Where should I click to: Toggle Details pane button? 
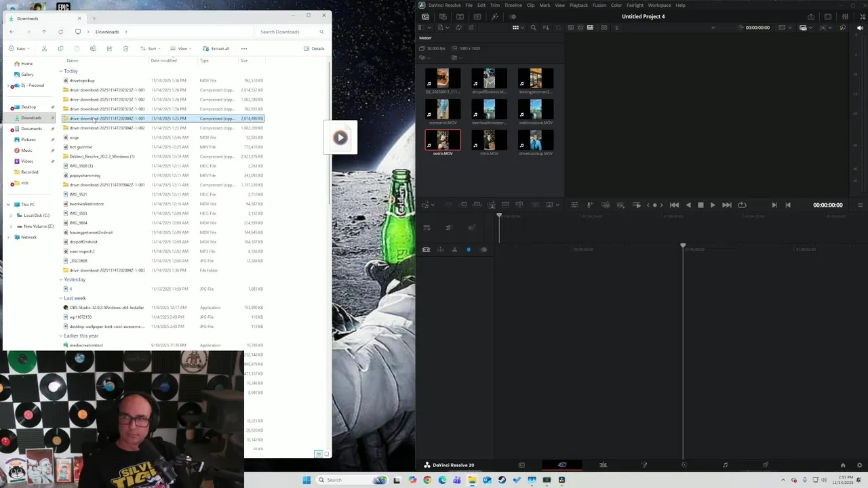314,49
